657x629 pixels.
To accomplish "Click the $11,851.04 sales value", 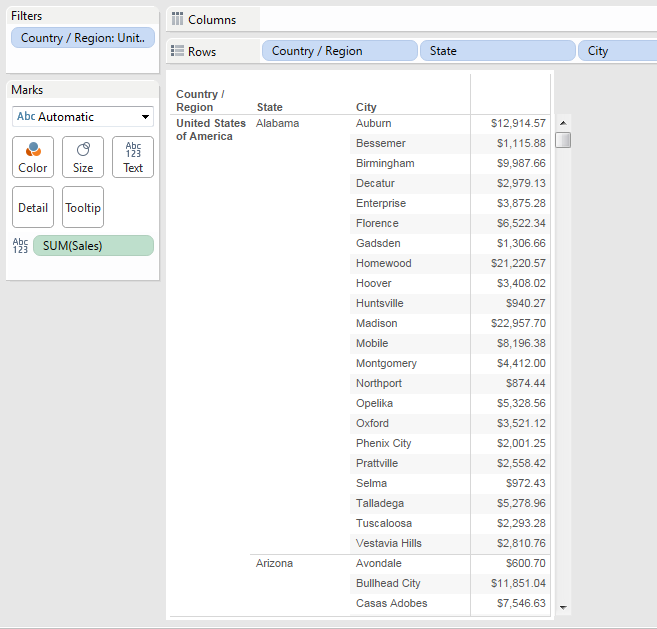I will 518,583.
